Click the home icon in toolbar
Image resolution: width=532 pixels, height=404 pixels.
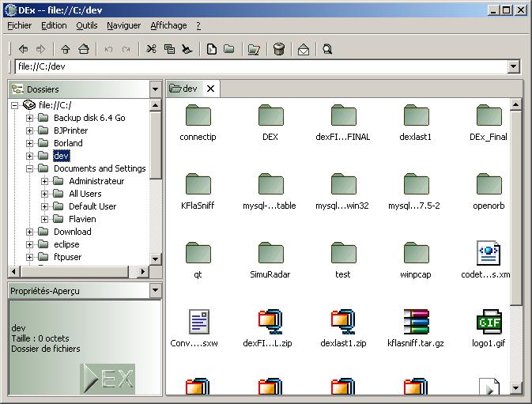83,49
